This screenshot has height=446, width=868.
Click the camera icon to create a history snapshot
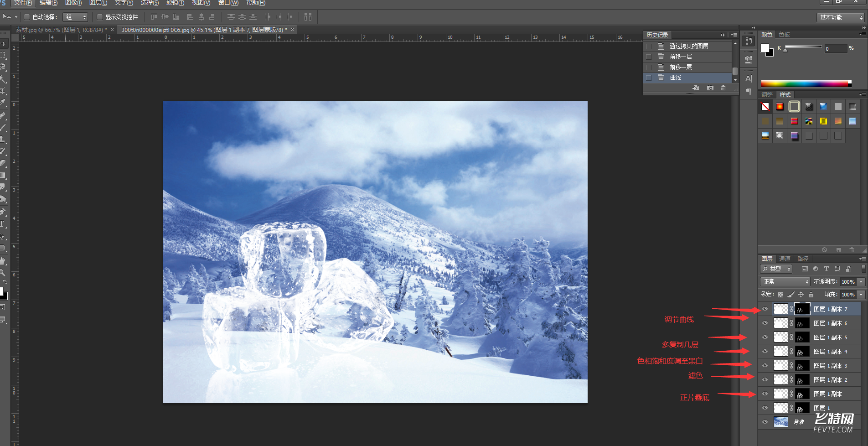point(710,88)
